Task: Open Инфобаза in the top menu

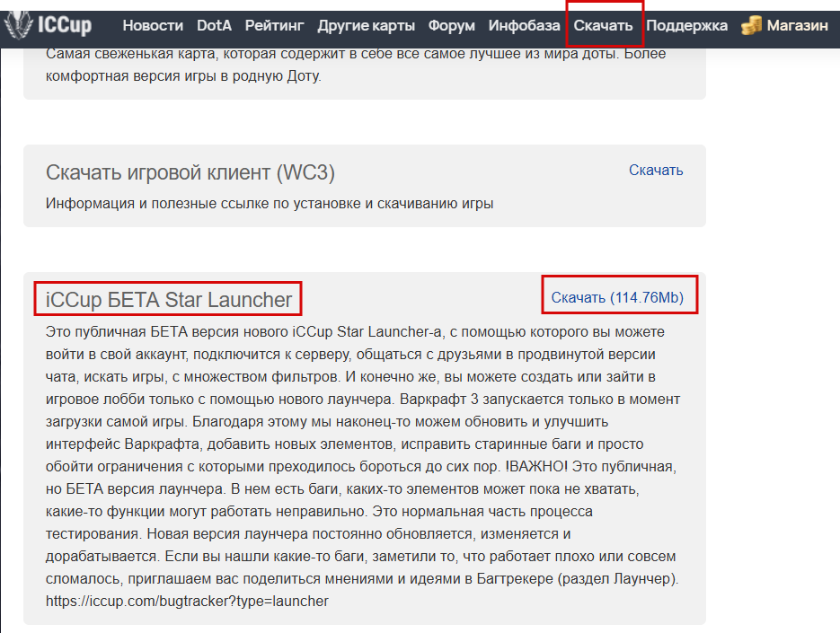Action: pyautogui.click(x=524, y=25)
